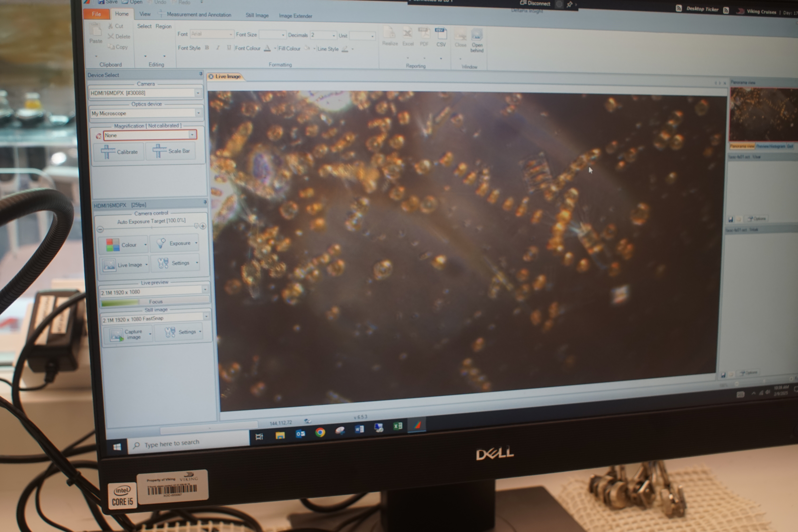Open the Exposure camera control
This screenshot has height=532, width=798.
tap(175, 243)
